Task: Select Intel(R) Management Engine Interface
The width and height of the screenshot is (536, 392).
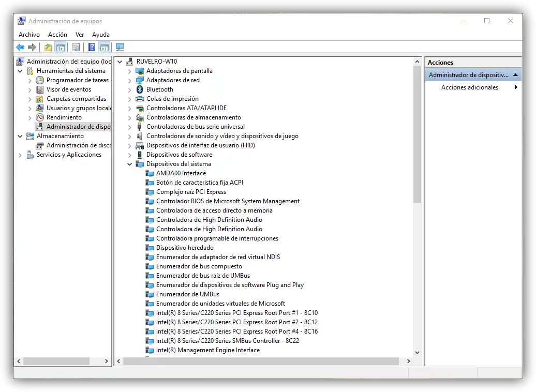Action: pyautogui.click(x=208, y=350)
